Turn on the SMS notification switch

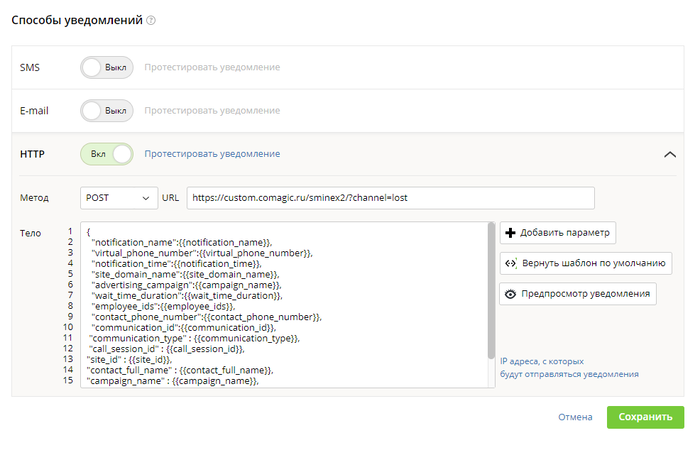[107, 67]
